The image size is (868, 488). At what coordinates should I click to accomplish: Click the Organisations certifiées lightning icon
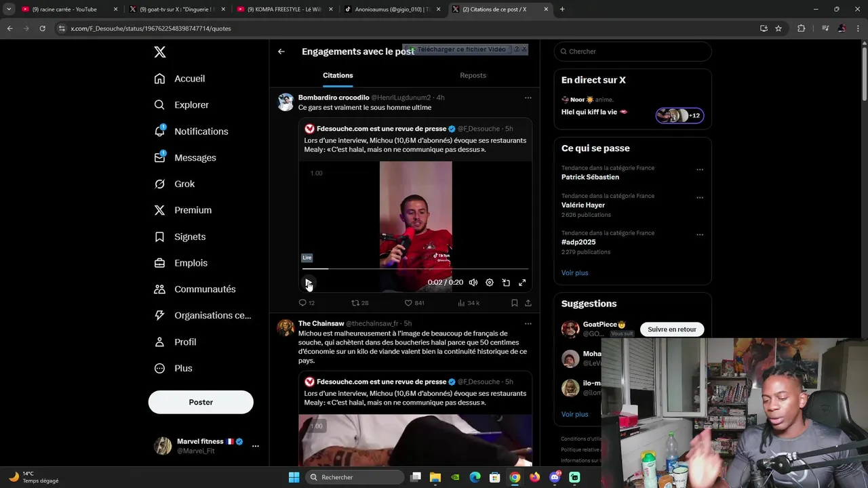[159, 315]
